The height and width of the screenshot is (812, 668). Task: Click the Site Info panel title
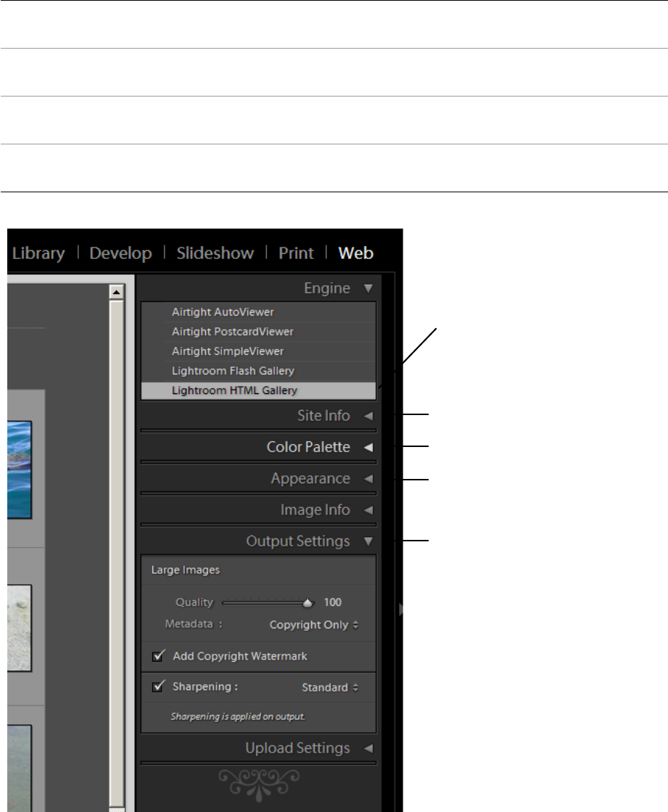(323, 416)
